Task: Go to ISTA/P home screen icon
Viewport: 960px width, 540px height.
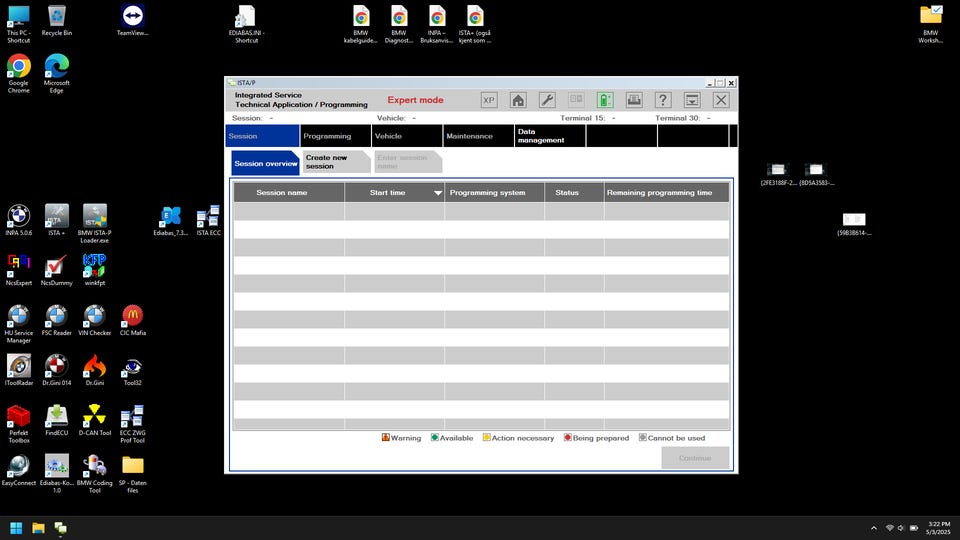Action: point(518,100)
